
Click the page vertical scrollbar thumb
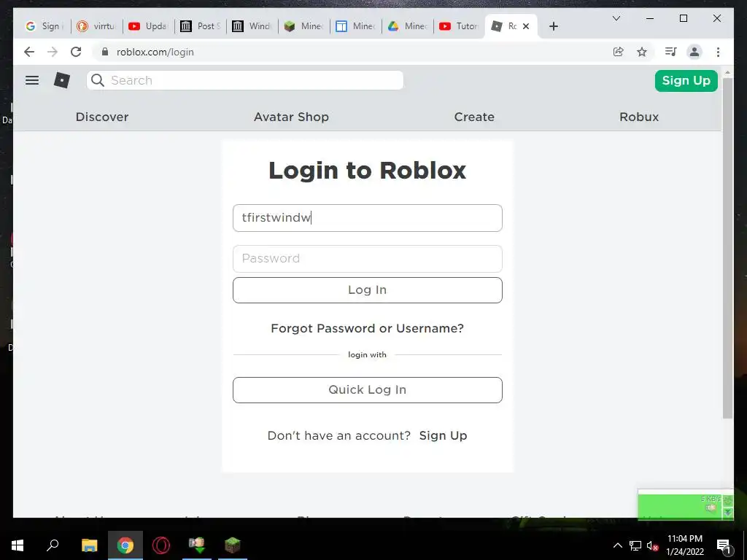[x=727, y=248]
